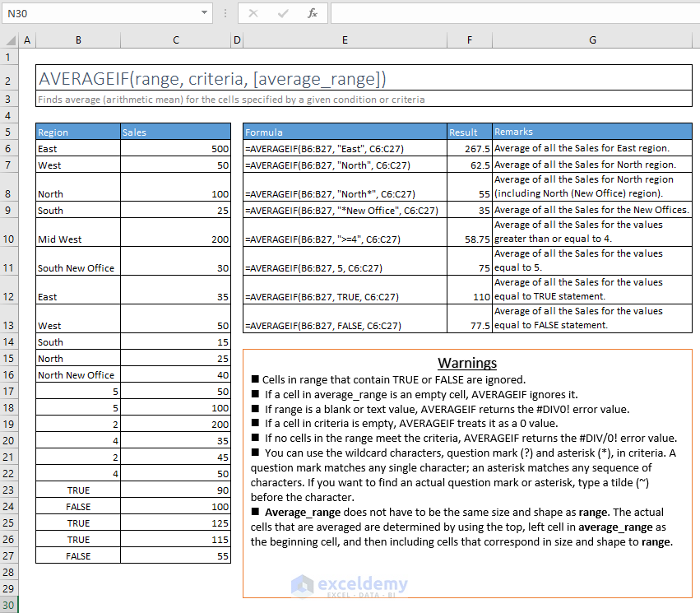The height and width of the screenshot is (613, 700).
Task: Select formula cell with "North*" criteria
Action: (345, 187)
